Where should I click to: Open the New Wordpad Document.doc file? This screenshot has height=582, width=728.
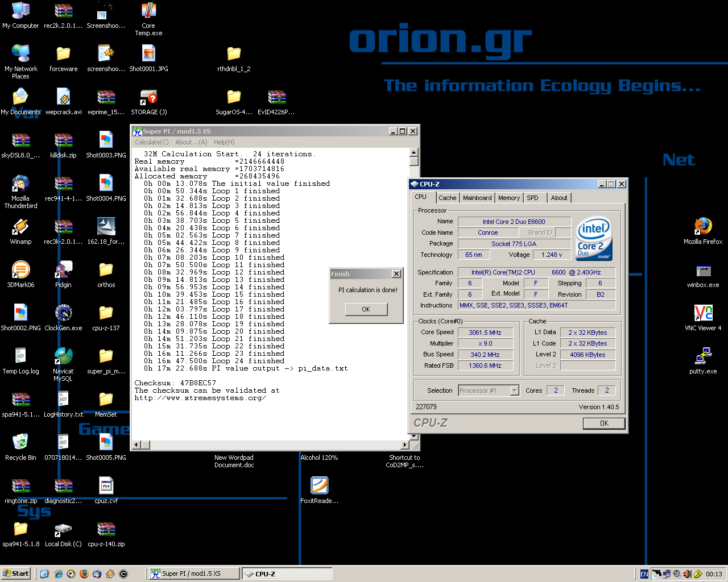pos(234,461)
